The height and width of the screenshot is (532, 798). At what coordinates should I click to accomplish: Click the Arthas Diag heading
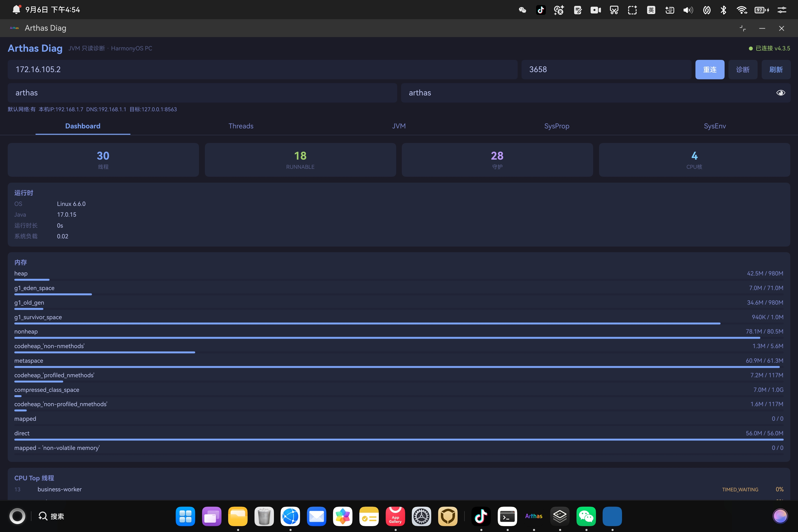point(35,48)
